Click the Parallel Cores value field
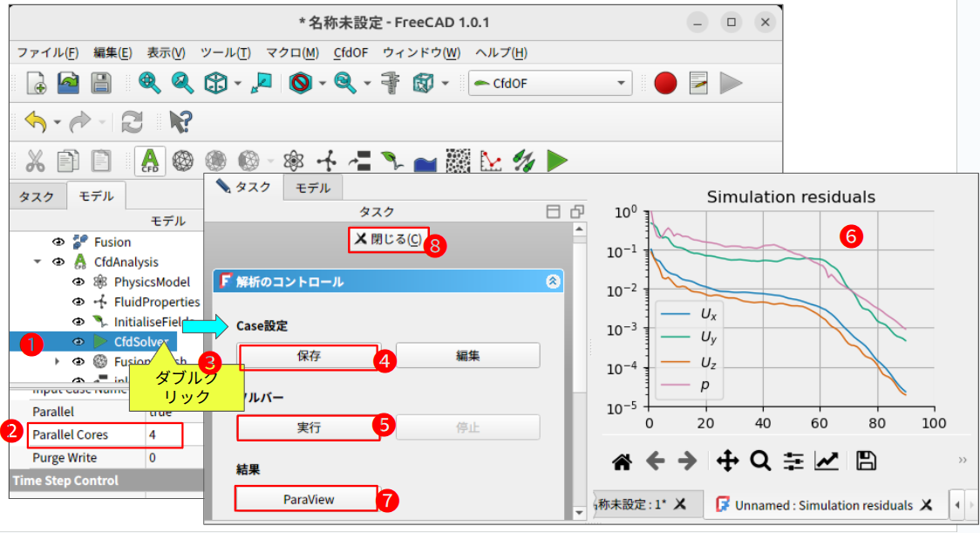The image size is (980, 533). pyautogui.click(x=164, y=434)
